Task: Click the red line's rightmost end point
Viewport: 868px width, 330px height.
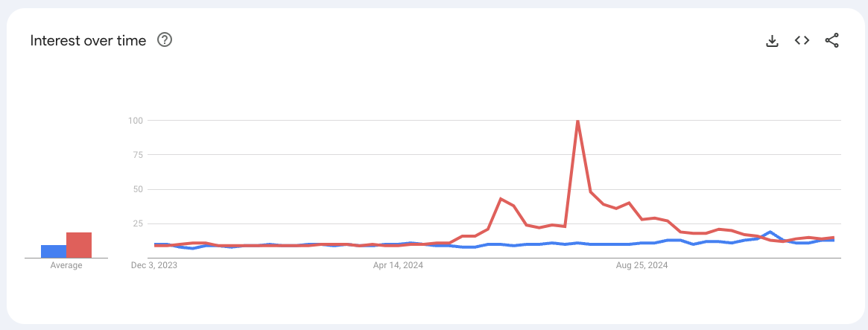Action: [x=834, y=238]
